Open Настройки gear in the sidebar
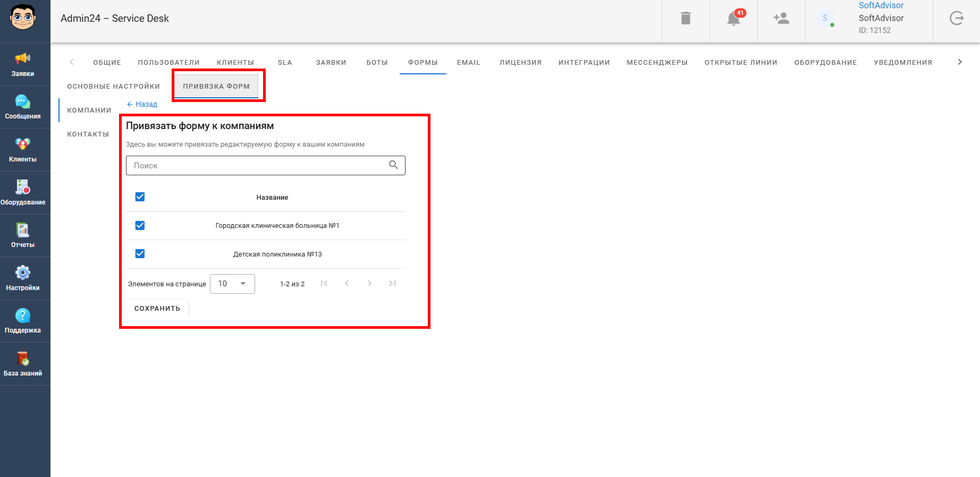Screen dimensions: 980x477 pyautogui.click(x=23, y=279)
